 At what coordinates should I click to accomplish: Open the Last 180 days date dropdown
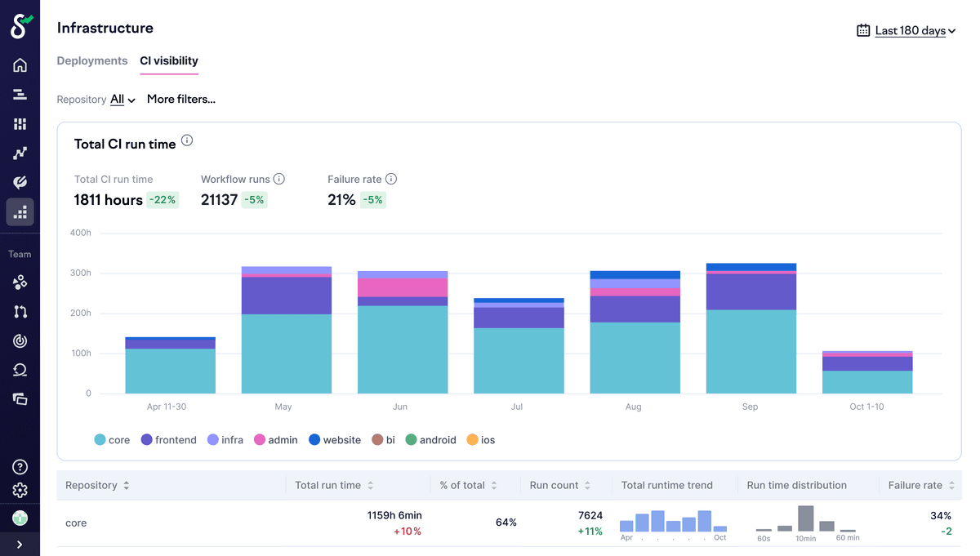[x=906, y=31]
